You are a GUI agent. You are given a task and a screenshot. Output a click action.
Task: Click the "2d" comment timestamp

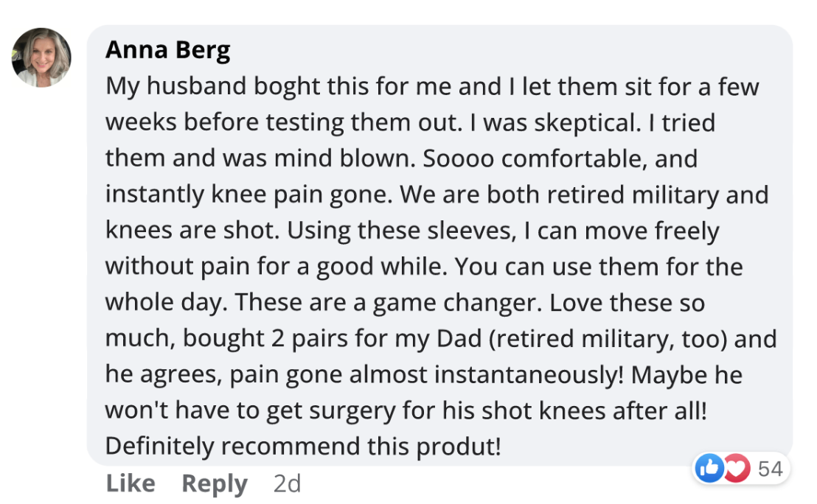(x=287, y=483)
